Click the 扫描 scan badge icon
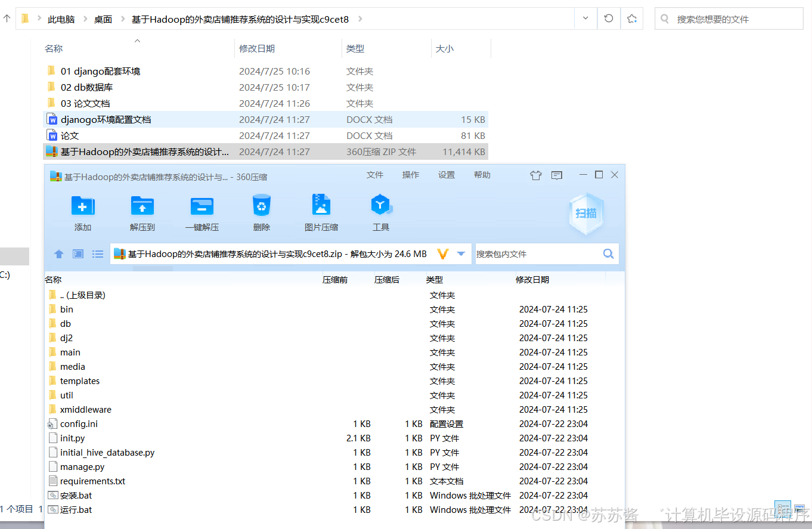The width and height of the screenshot is (812, 529). (585, 213)
